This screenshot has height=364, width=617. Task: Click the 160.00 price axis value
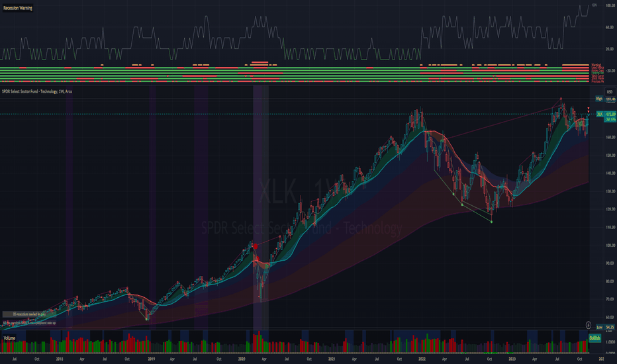610,138
